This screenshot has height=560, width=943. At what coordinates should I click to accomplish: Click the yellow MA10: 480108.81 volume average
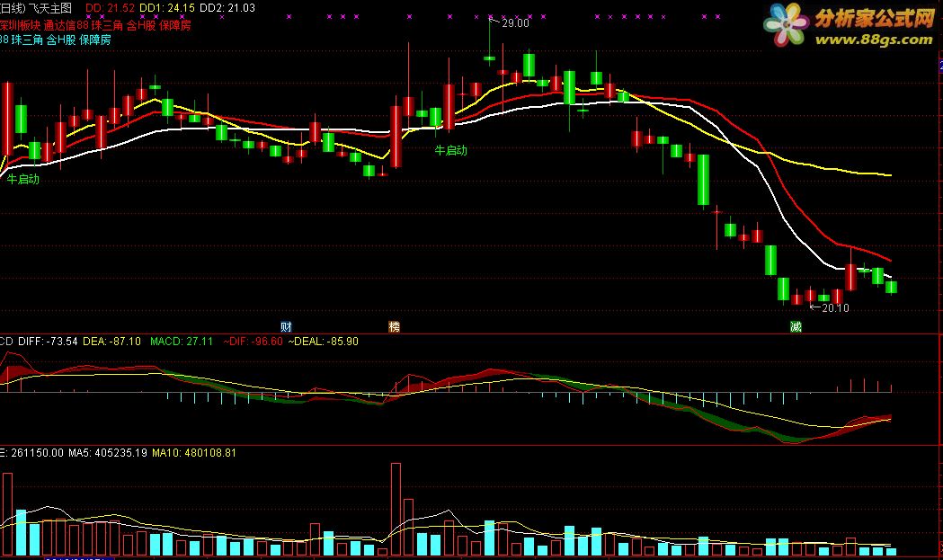click(x=194, y=452)
